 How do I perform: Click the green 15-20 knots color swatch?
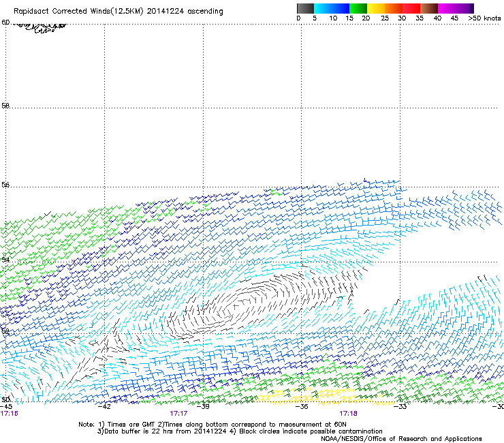(358, 8)
